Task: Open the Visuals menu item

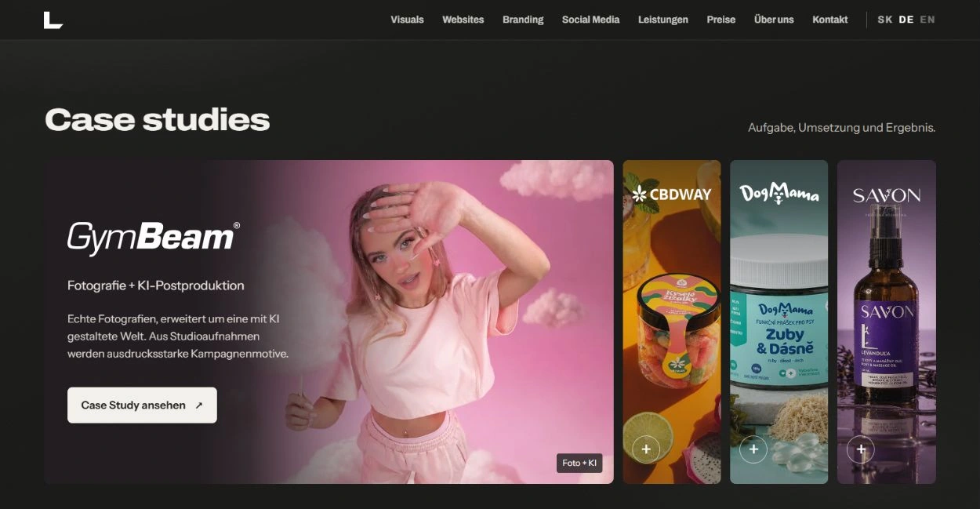Action: [x=407, y=20]
